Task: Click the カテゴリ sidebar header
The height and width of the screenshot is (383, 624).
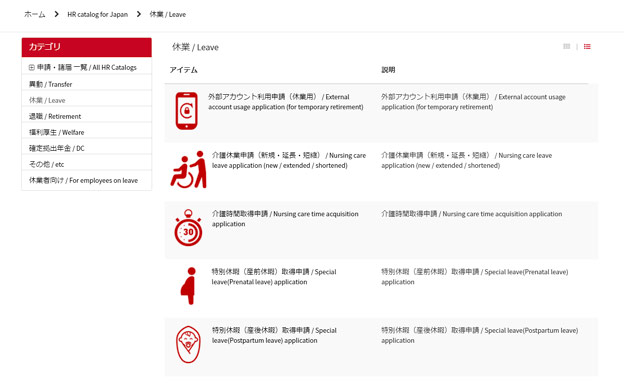Action: 86,47
